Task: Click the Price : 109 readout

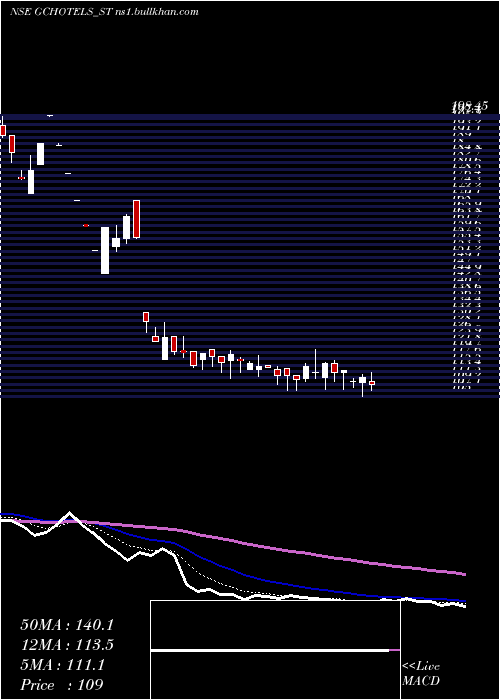Action: [62, 684]
